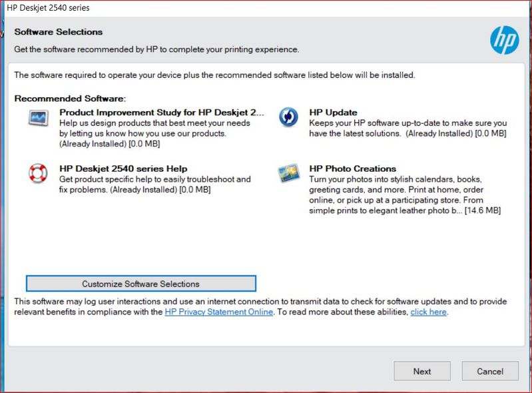Select the 'HP Photo Creations' title text

click(x=352, y=169)
